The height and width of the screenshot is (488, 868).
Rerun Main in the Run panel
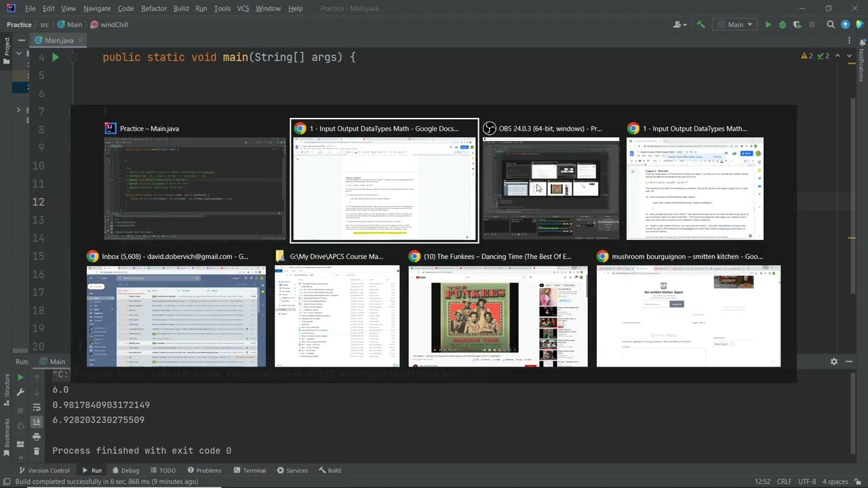(x=20, y=378)
